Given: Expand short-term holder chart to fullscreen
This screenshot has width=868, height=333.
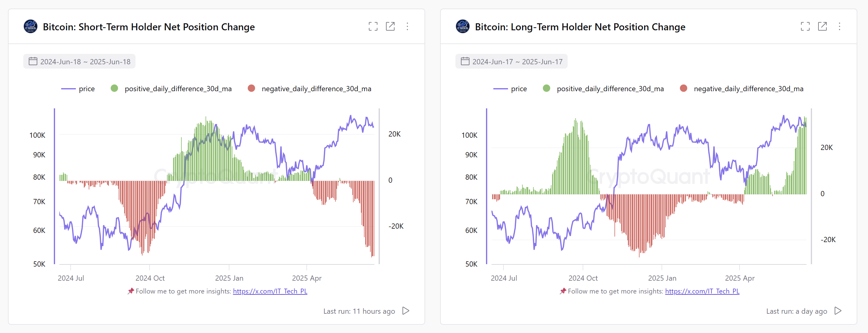Looking at the screenshot, I should 373,26.
